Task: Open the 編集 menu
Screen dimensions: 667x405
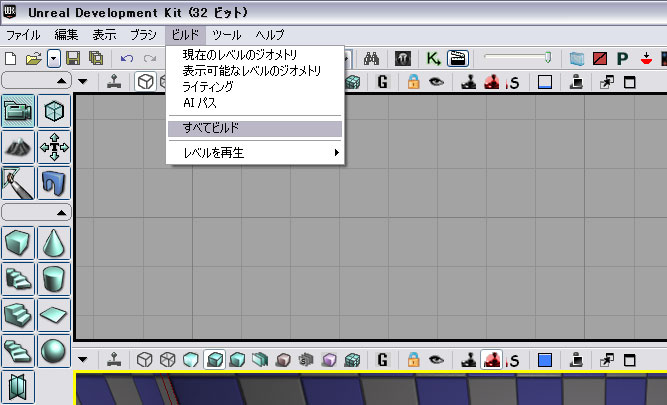Action: tap(66, 35)
